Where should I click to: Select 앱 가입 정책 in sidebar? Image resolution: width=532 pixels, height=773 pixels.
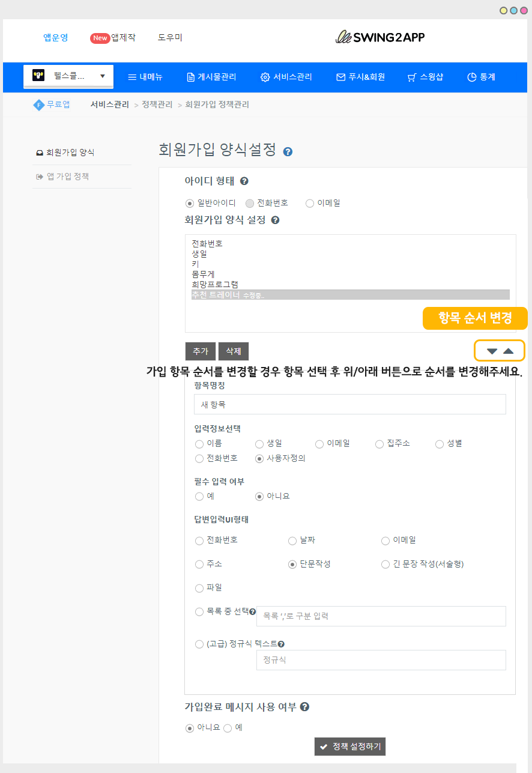67,177
